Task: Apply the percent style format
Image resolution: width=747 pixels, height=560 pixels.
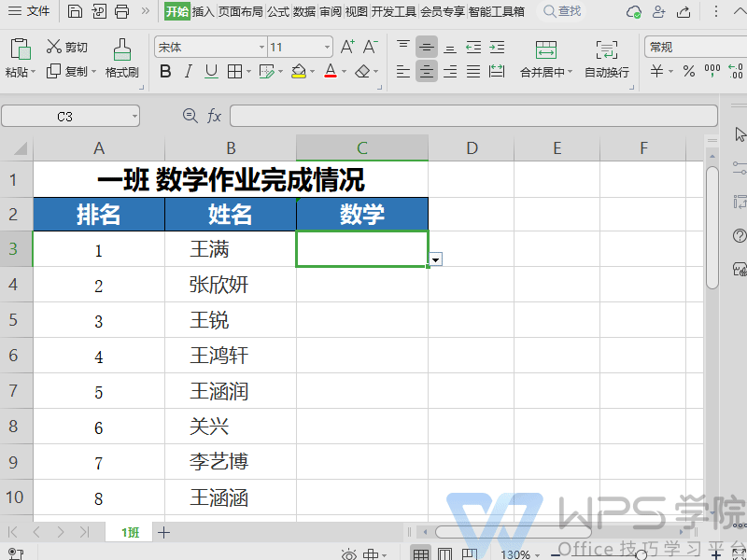Action: point(688,72)
